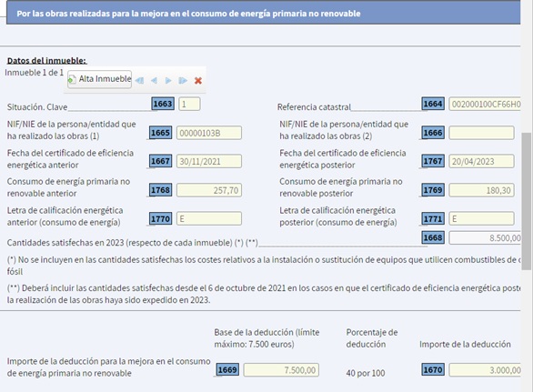Click the 'Cantidades satisfechas en 2023' label
Viewport: 533px width, 392px height.
(x=133, y=243)
